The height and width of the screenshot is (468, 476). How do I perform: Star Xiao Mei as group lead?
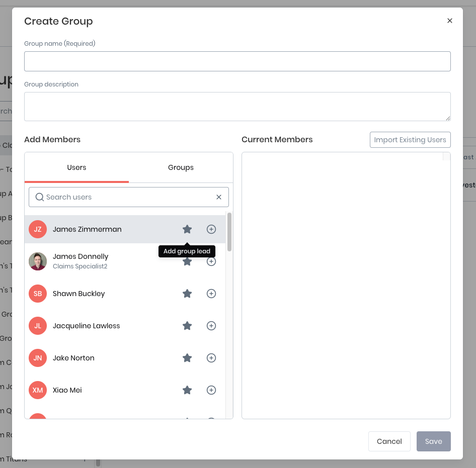(x=187, y=390)
